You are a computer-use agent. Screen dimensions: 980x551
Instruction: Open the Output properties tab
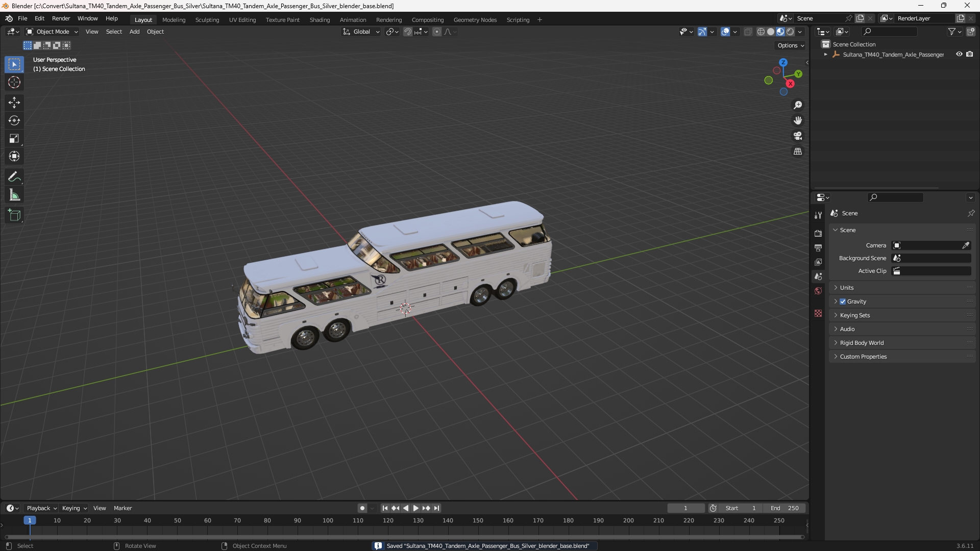tap(818, 247)
